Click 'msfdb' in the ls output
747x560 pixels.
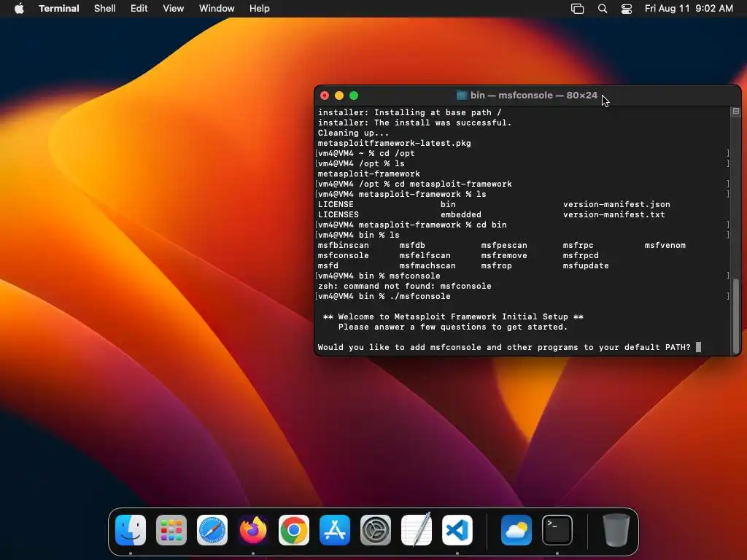coord(412,245)
